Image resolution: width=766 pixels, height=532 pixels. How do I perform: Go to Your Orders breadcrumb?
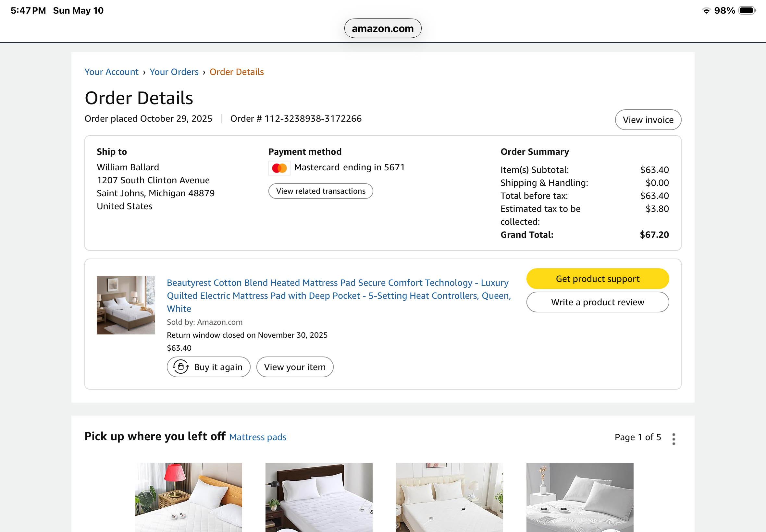(x=174, y=72)
